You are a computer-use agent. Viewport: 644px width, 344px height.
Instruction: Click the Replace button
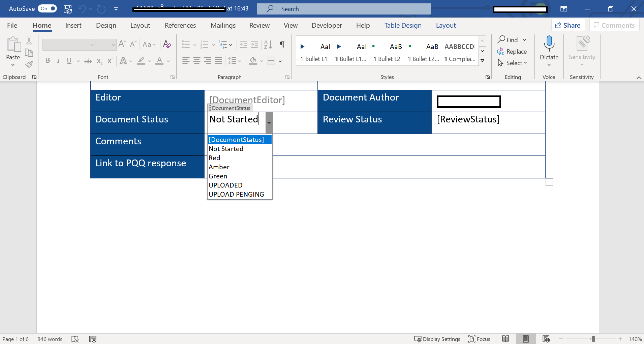[x=513, y=51]
